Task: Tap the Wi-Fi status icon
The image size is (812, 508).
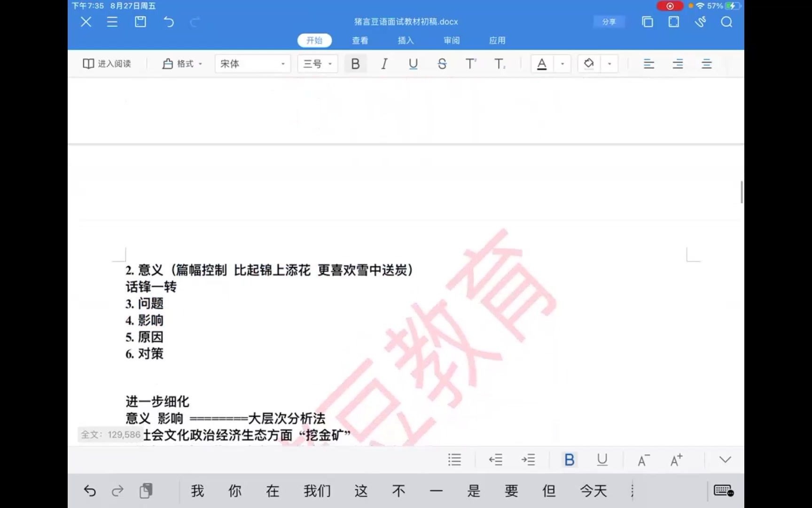Action: 700,6
